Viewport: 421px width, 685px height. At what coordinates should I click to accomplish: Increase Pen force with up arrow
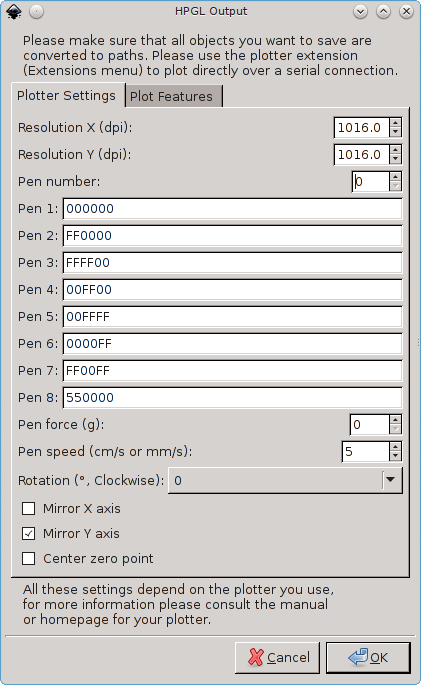395,420
